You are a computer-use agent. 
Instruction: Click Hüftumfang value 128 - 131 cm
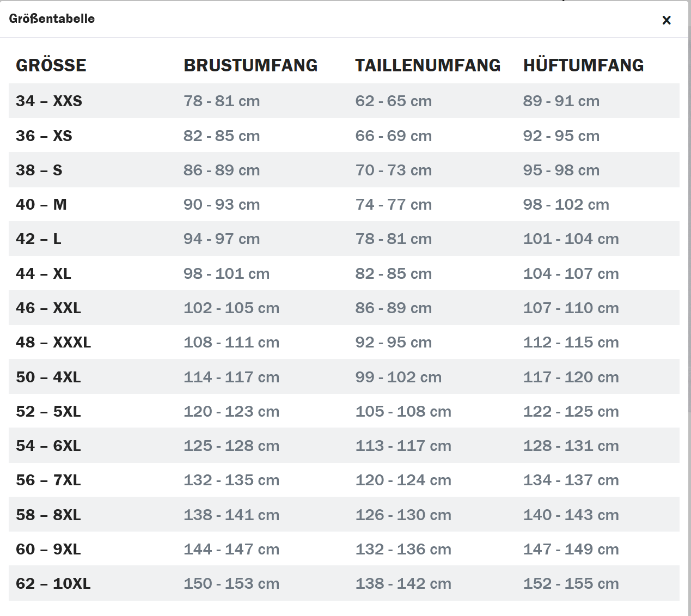[571, 446]
